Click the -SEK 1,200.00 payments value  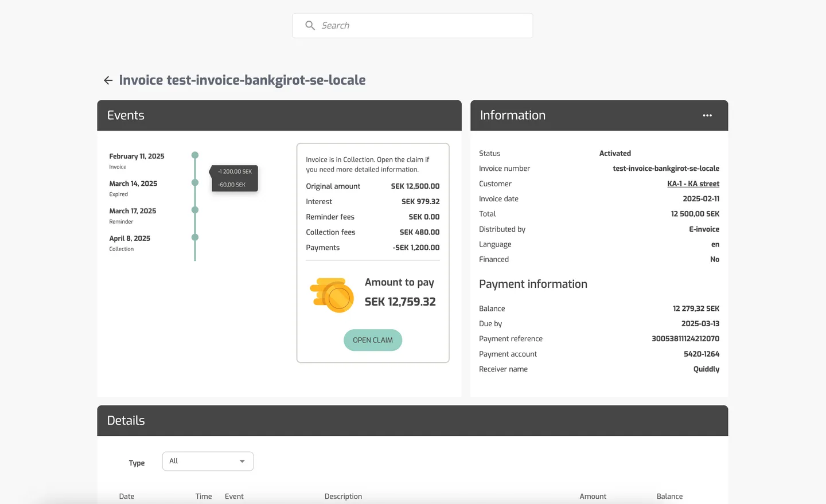point(416,248)
